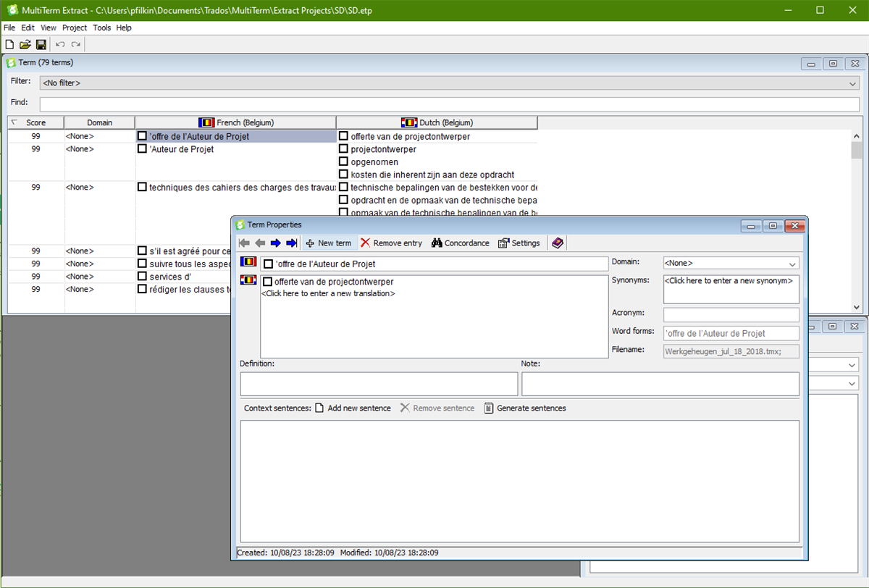The image size is (869, 588).
Task: Remove the current entry
Action: pyautogui.click(x=391, y=243)
